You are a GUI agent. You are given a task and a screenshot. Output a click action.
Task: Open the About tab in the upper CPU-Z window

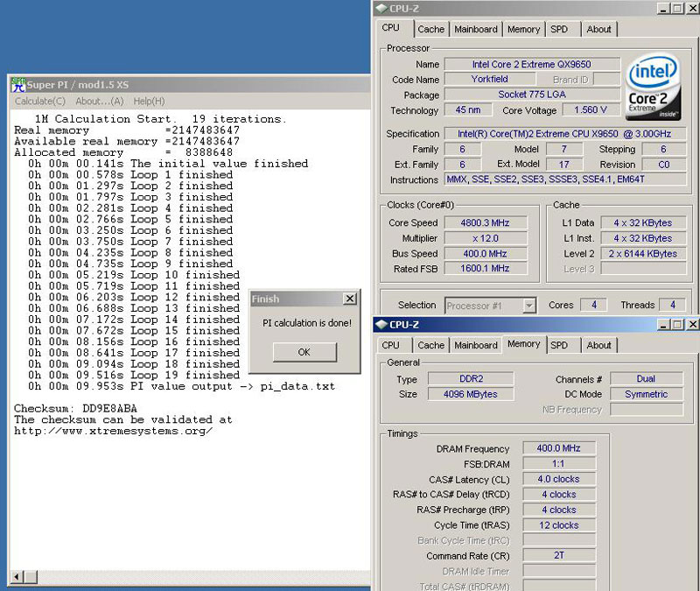point(598,30)
